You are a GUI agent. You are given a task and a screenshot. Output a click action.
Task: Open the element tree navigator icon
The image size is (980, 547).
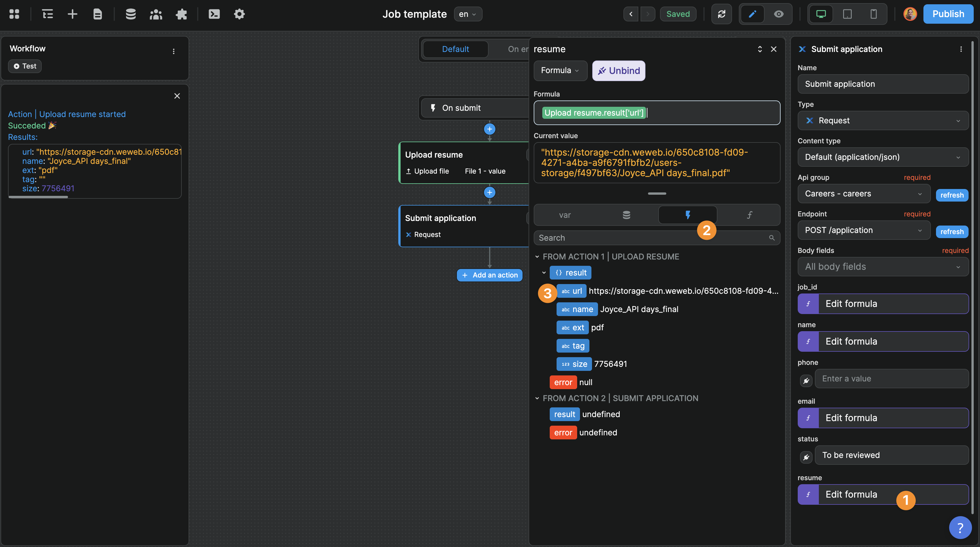(x=47, y=14)
